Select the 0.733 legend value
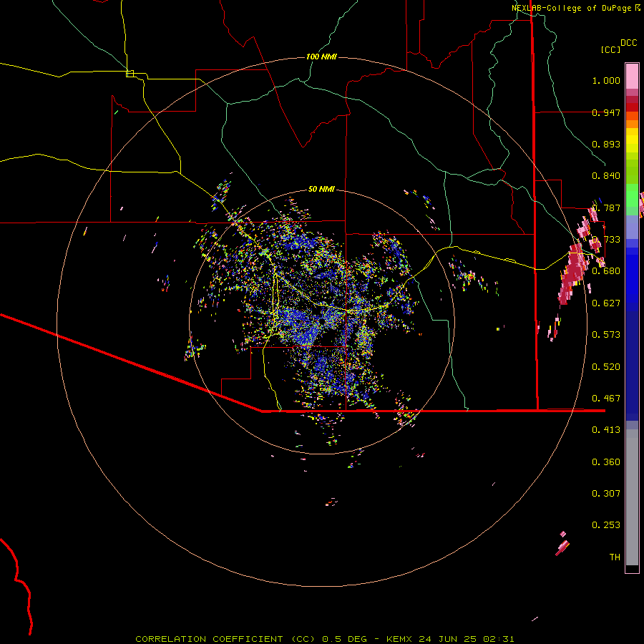Viewport: 644px width, 644px height. pos(606,240)
